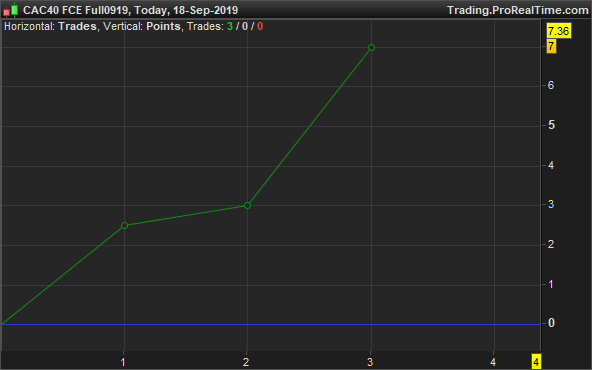Click the vertical axis label 6

click(551, 86)
